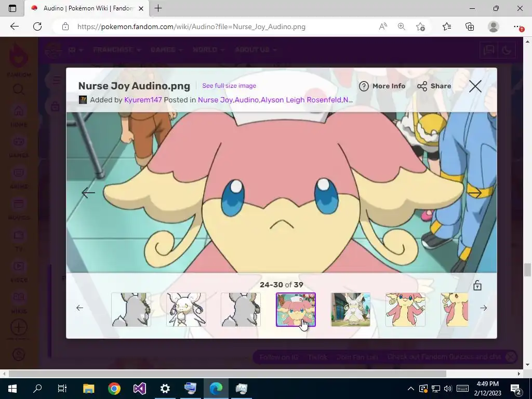The width and height of the screenshot is (532, 399).
Task: Open Google Chrome from taskbar
Action: click(114, 388)
